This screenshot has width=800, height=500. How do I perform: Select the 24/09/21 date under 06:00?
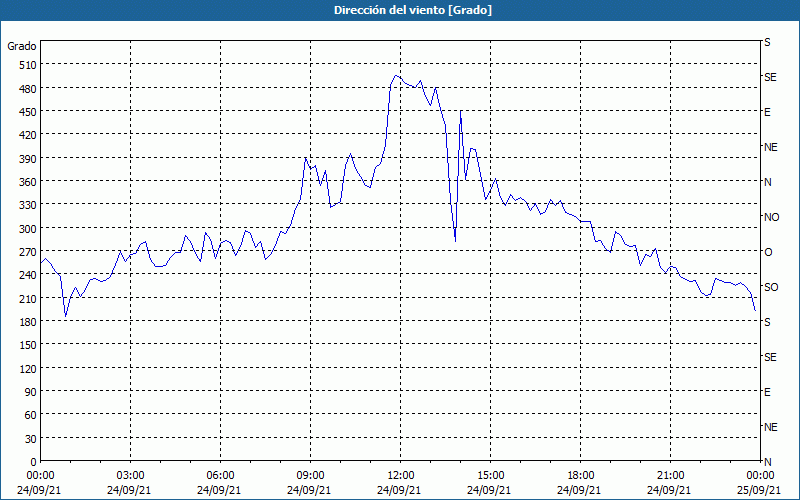(x=219, y=490)
